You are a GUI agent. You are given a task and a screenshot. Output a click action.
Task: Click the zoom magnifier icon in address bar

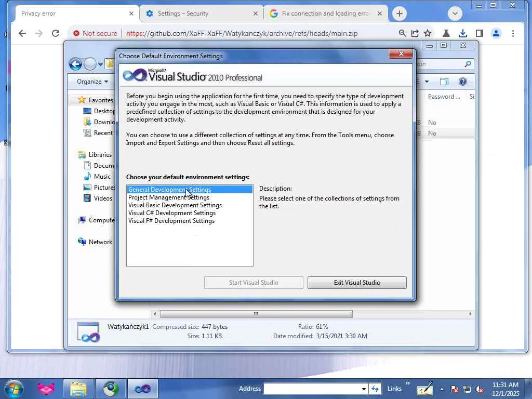(x=402, y=33)
